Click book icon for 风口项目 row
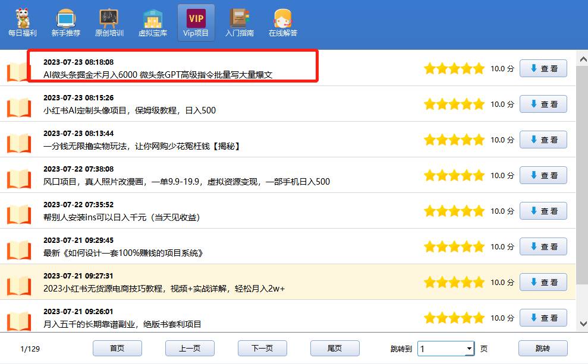Viewport: 588px width, 364px height. click(x=19, y=179)
